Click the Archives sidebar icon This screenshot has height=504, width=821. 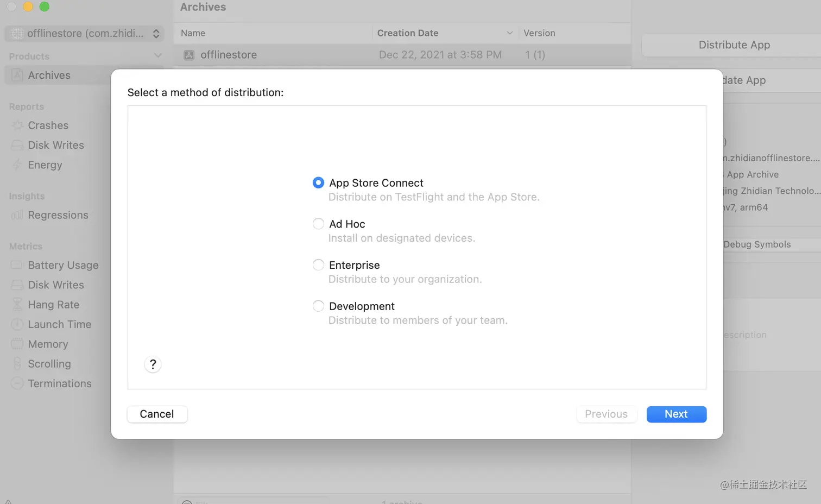[x=17, y=75]
